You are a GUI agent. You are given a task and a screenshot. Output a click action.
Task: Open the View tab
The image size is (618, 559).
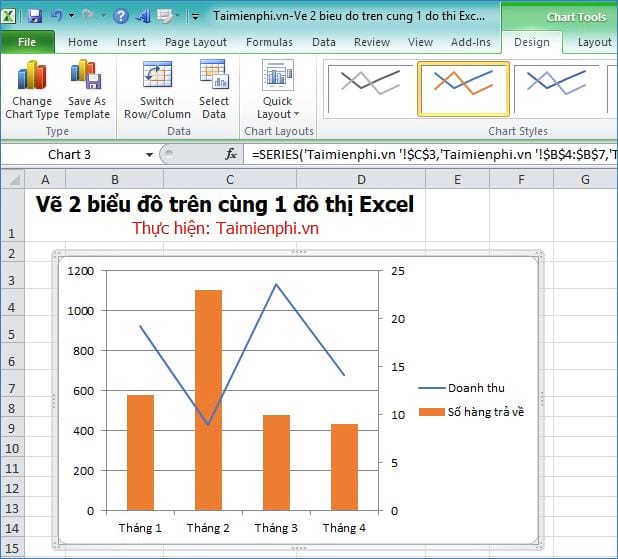420,42
